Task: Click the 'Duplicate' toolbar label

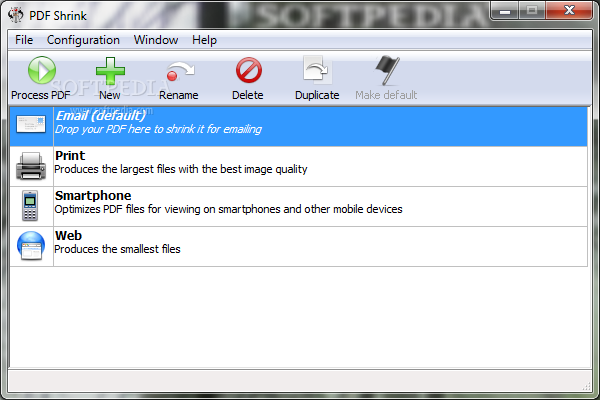Action: [317, 95]
